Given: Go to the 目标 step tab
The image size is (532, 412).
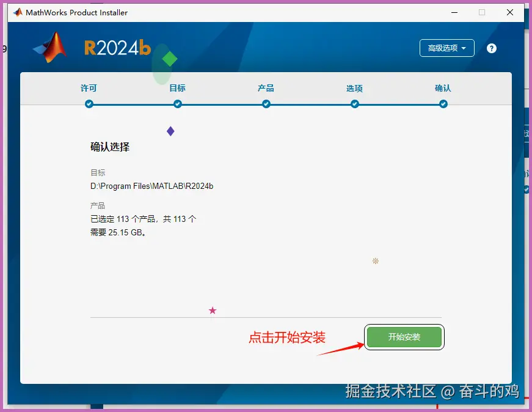Looking at the screenshot, I should click(178, 88).
